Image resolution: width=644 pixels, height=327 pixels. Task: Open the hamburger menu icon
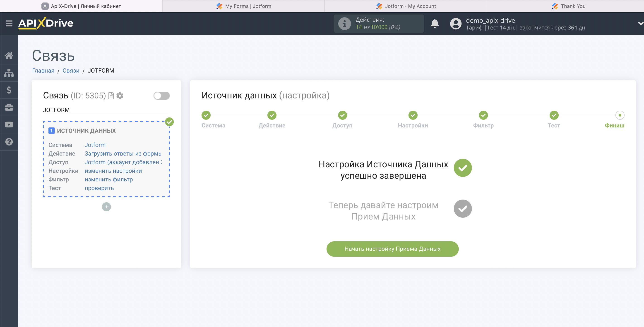[9, 23]
